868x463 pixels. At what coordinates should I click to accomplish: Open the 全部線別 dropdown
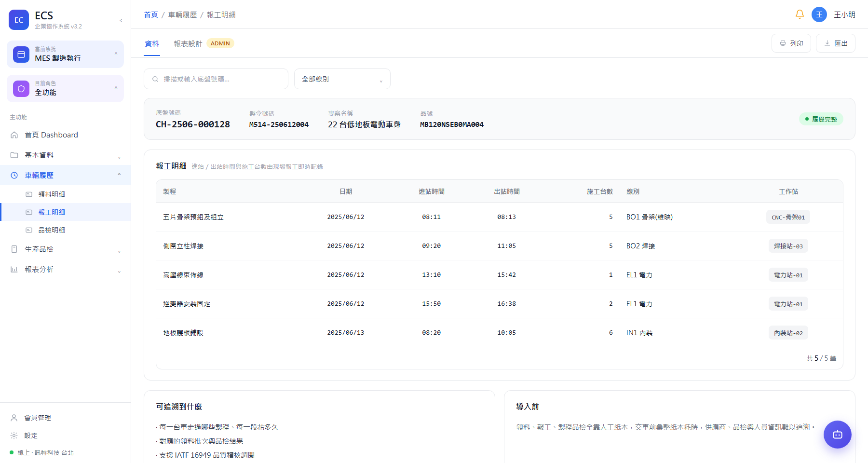[342, 79]
